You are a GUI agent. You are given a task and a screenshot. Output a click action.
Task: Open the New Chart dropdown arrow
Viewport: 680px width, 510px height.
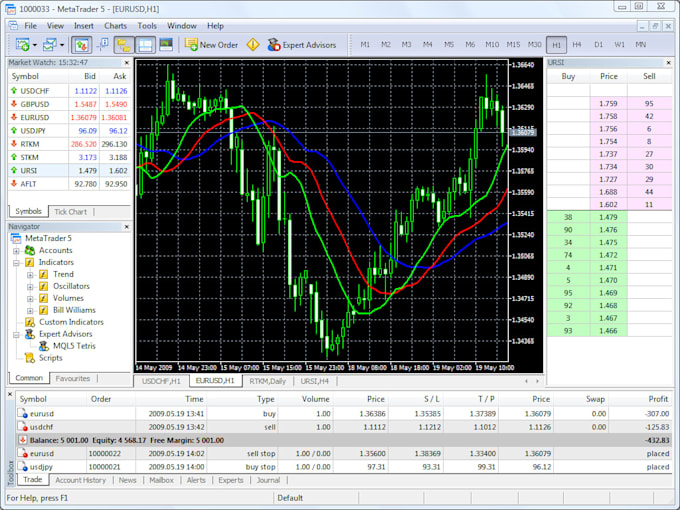35,45
